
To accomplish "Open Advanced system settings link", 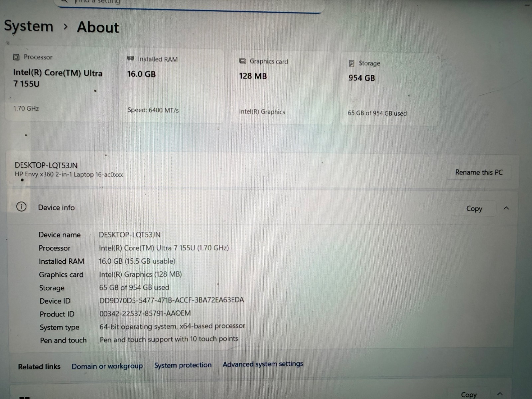I will tap(263, 364).
